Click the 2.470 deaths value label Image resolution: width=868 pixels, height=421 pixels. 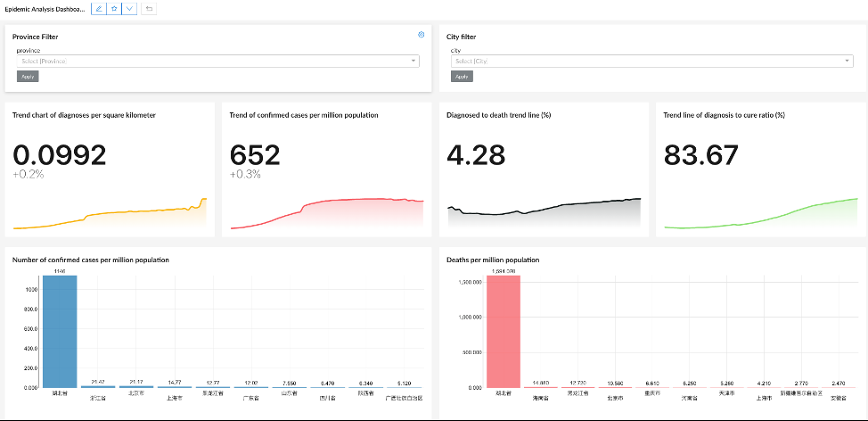coord(839,383)
